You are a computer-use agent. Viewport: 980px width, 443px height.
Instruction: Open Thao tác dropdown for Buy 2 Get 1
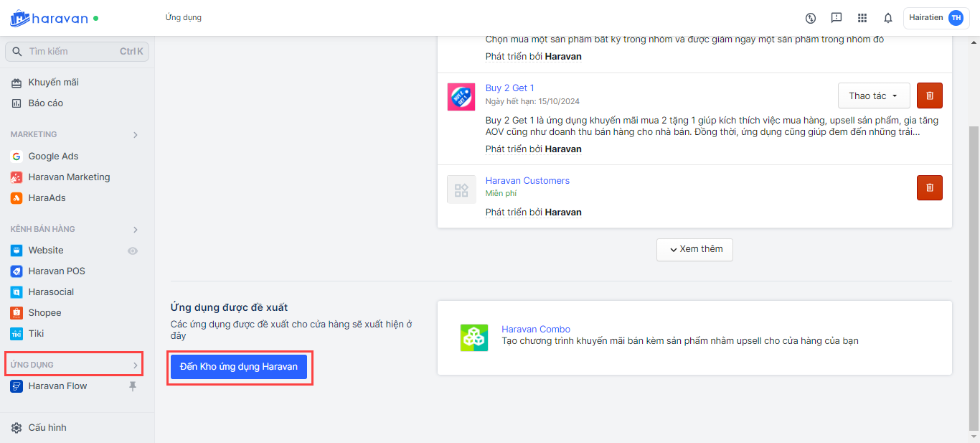874,95
